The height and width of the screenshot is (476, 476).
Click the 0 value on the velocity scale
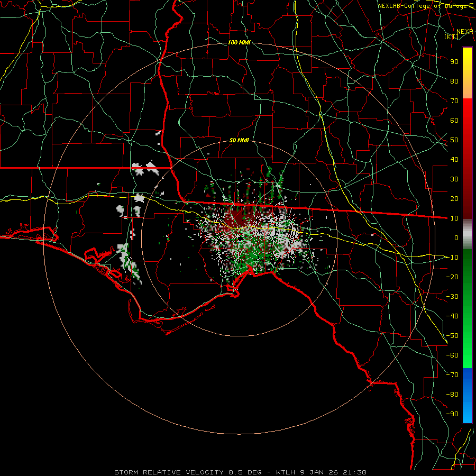(456, 237)
